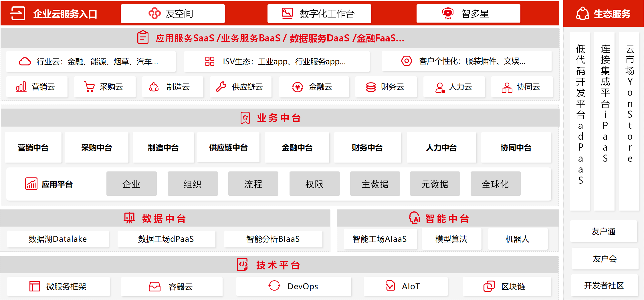The image size is (644, 300).
Task: Select the 采购云 shopping cart icon
Action: coord(89,87)
